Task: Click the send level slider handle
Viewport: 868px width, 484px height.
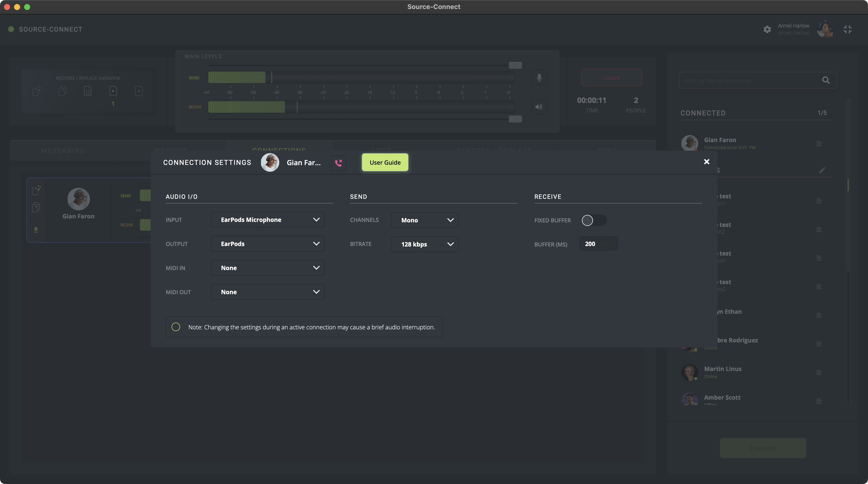Action: (515, 65)
